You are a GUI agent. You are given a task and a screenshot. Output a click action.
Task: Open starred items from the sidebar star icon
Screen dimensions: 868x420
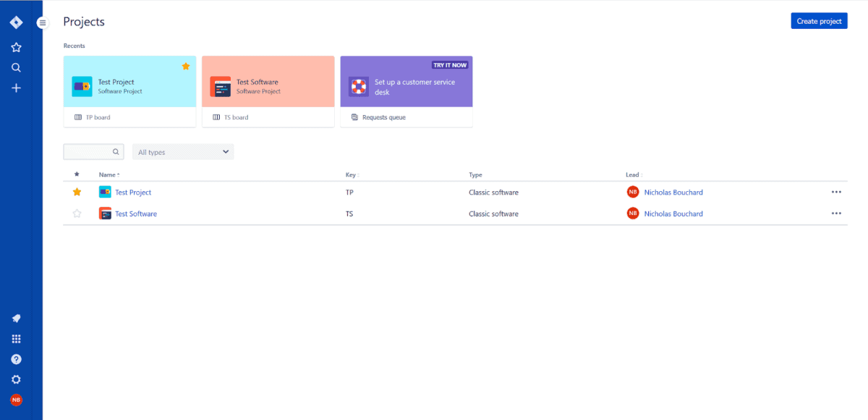16,47
